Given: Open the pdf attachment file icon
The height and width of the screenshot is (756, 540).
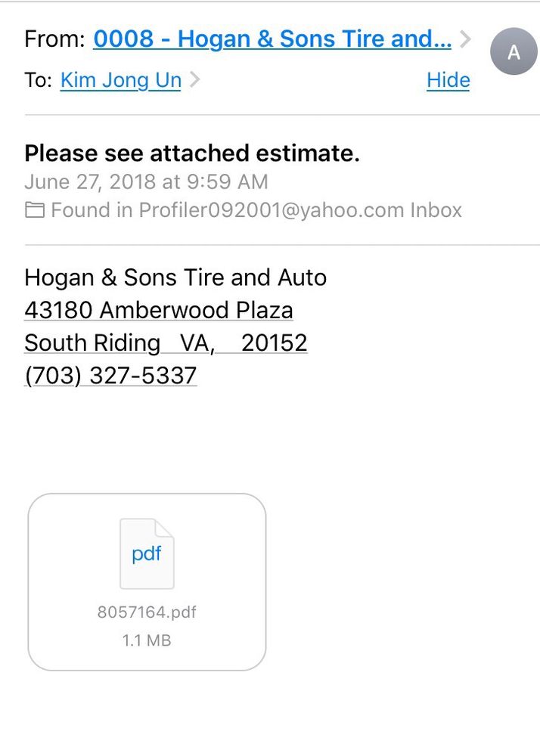Looking at the screenshot, I should pyautogui.click(x=147, y=553).
